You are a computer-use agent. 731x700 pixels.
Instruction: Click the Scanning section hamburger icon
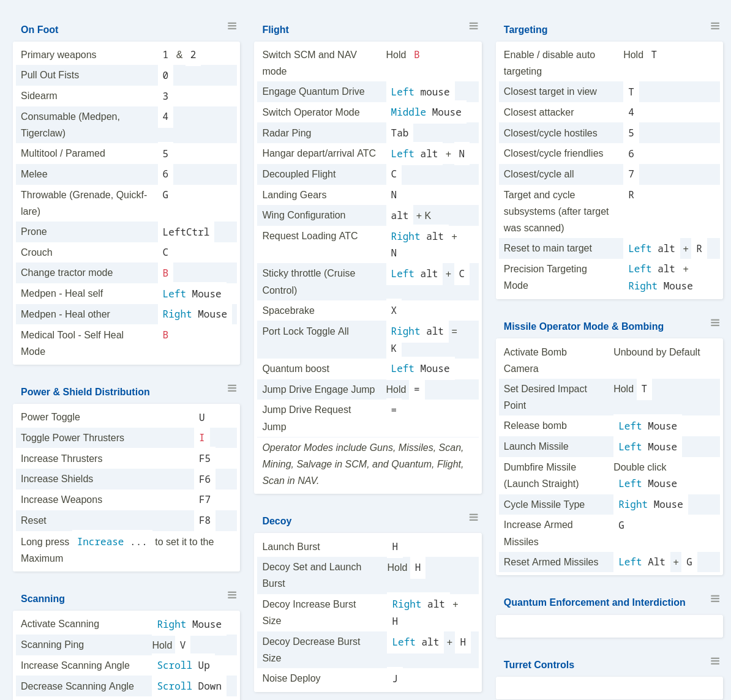pos(232,595)
